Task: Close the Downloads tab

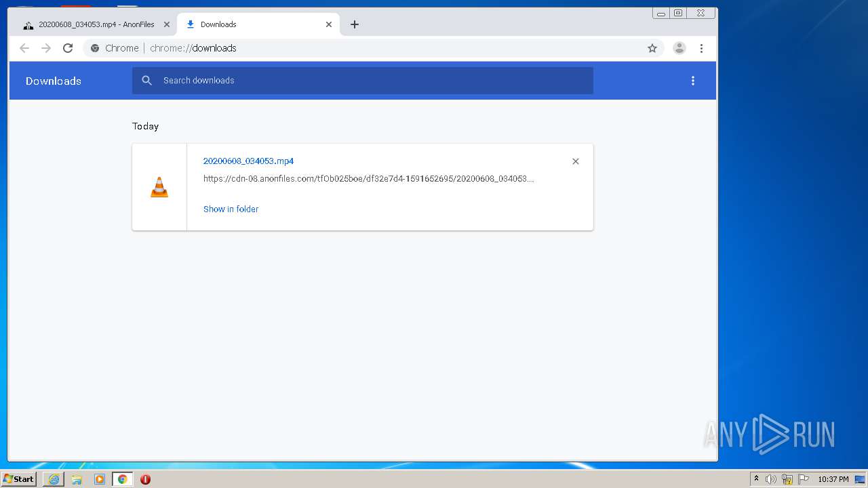Action: 329,24
